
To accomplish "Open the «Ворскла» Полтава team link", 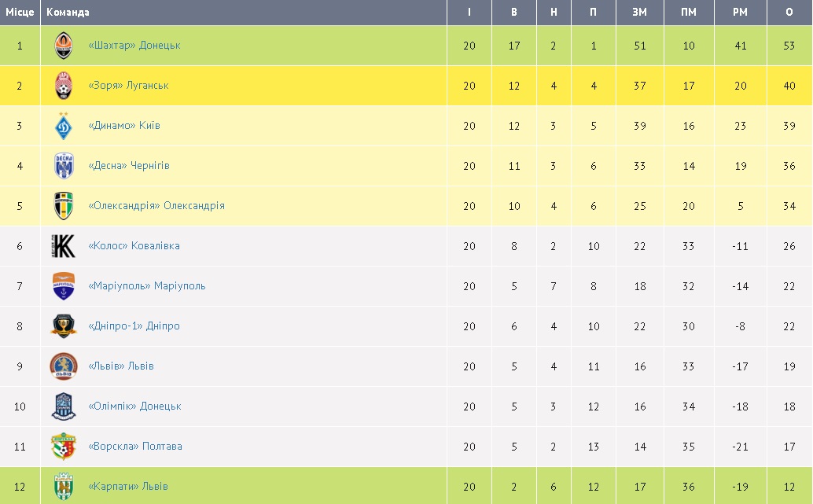I will [x=135, y=447].
